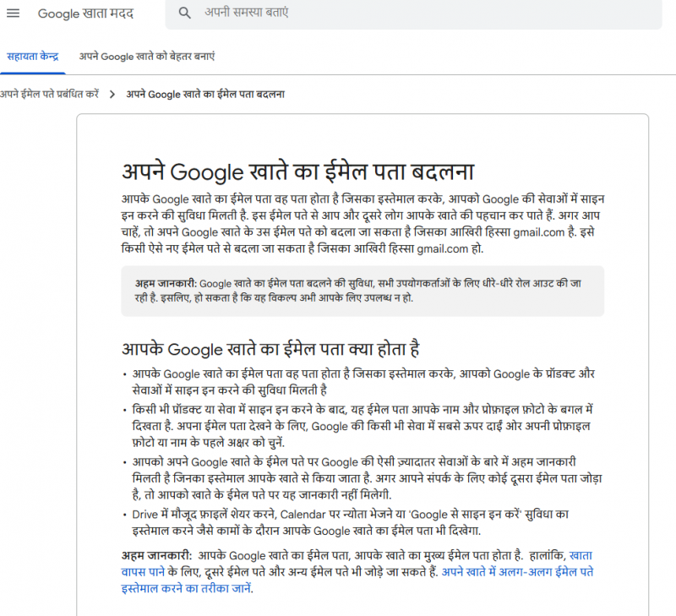Open 'अपने Google खाते को बेहतर बनाएं' tab
The image size is (676, 616).
(147, 56)
